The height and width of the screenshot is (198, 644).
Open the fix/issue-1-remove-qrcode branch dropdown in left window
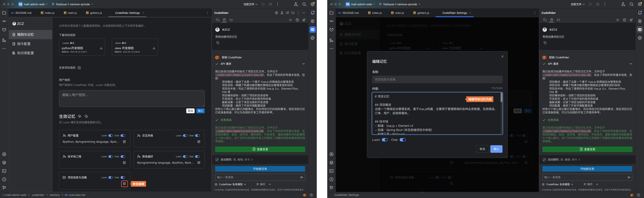(x=72, y=4)
